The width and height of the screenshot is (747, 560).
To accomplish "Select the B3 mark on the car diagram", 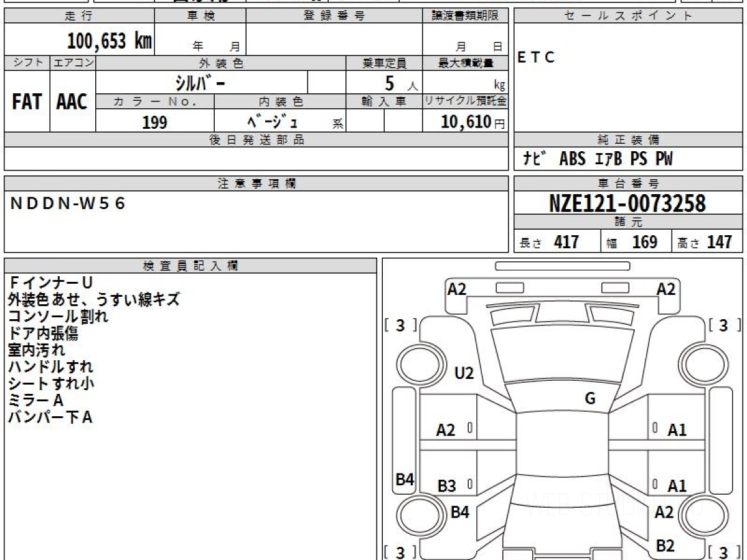I will 446,487.
